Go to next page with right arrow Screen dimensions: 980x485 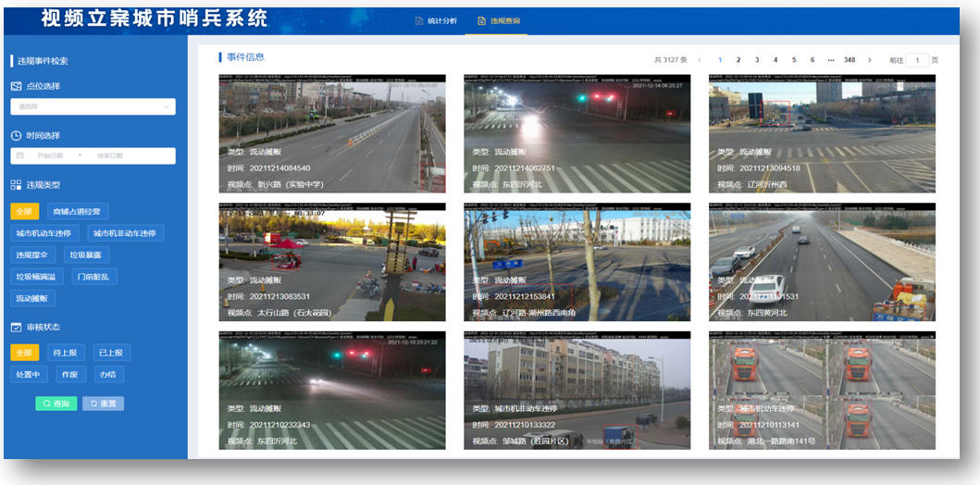click(x=869, y=60)
